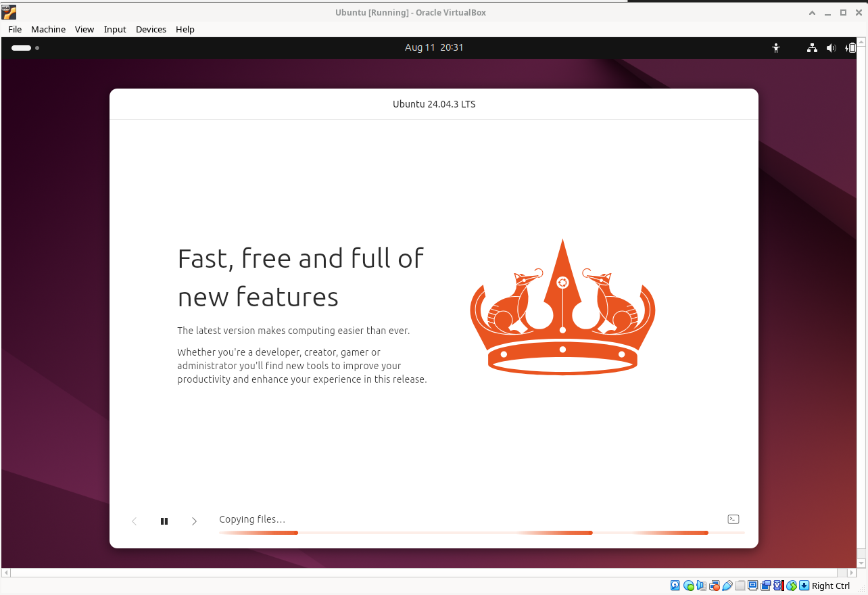Go to previous slideshow slide
This screenshot has width=868, height=595.
135,521
